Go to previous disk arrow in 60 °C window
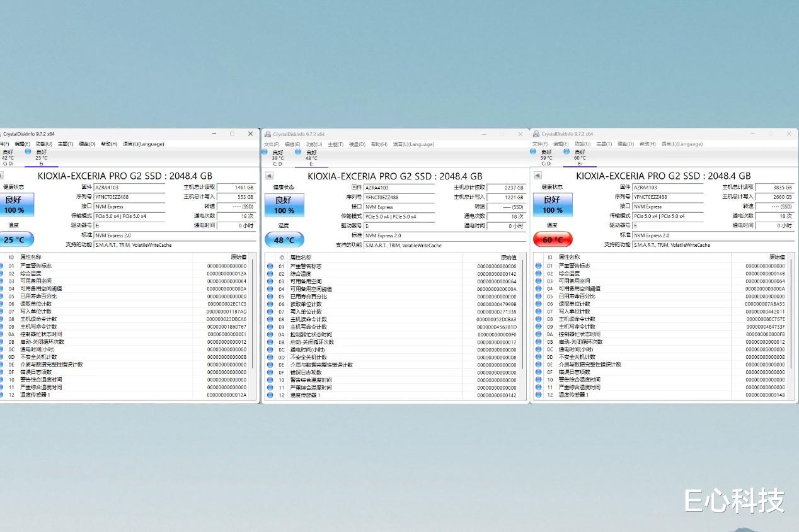 coord(537,176)
